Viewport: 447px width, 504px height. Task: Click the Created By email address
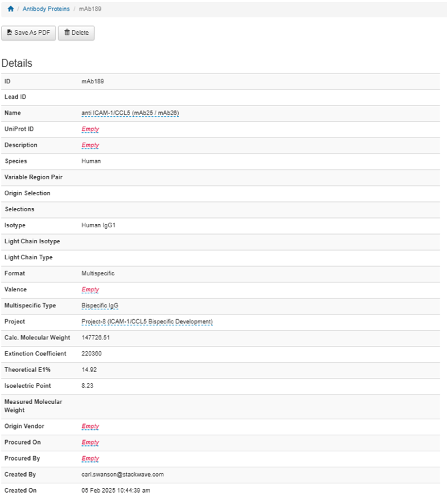[122, 475]
